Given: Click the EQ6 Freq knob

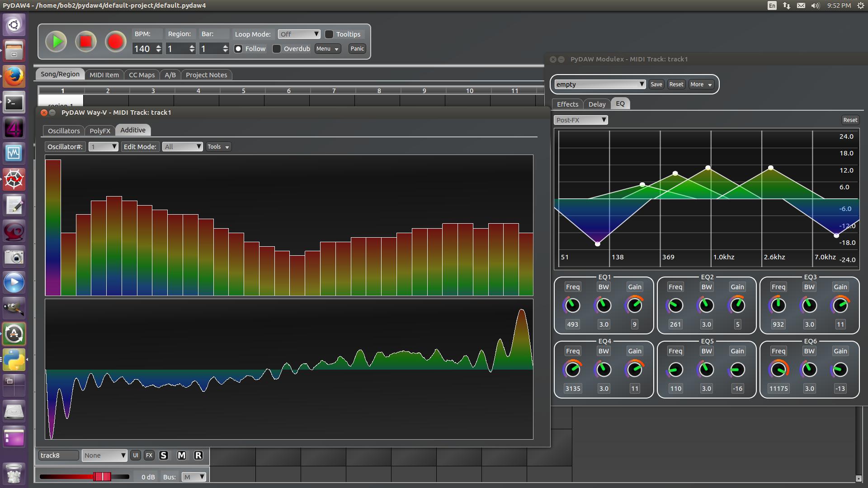Looking at the screenshot, I should pos(778,370).
